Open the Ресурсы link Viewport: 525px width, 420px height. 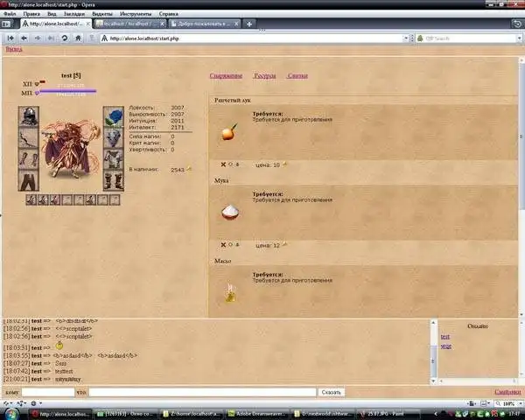(265, 76)
